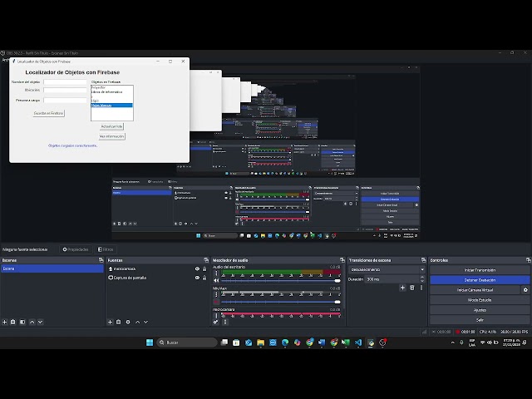
Task: Move scene up with arrow in Escenas panel
Action: tap(32, 322)
